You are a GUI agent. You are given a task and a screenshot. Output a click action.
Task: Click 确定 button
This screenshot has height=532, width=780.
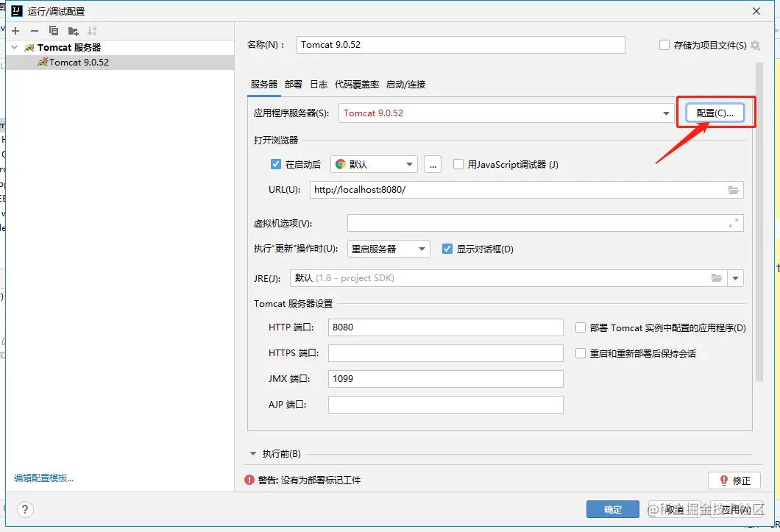pyautogui.click(x=612, y=509)
